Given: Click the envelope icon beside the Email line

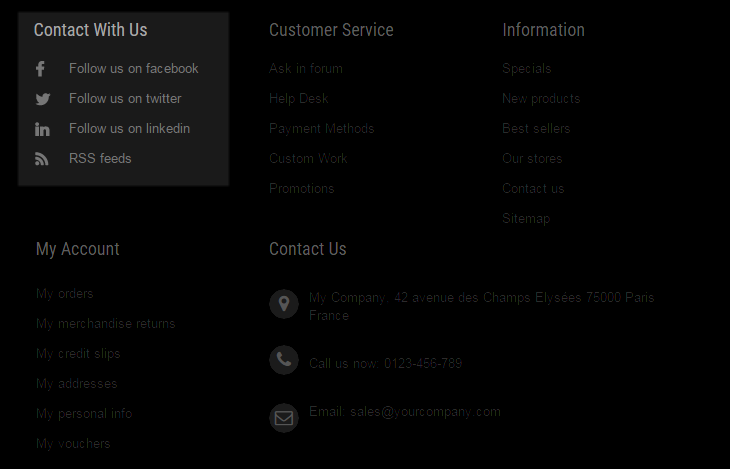Looking at the screenshot, I should click(x=284, y=418).
